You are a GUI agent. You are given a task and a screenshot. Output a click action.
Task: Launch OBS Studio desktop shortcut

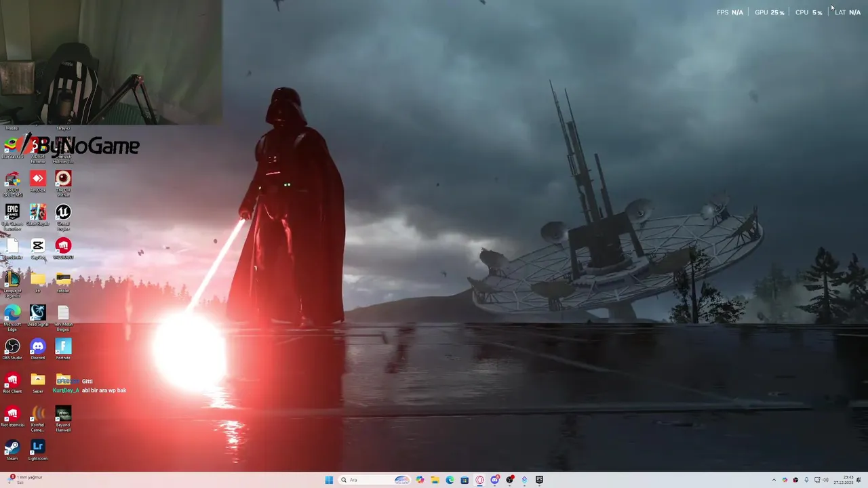(x=12, y=348)
